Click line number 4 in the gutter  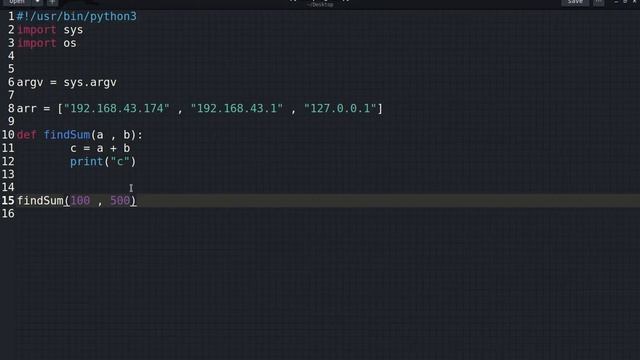[x=11, y=56]
